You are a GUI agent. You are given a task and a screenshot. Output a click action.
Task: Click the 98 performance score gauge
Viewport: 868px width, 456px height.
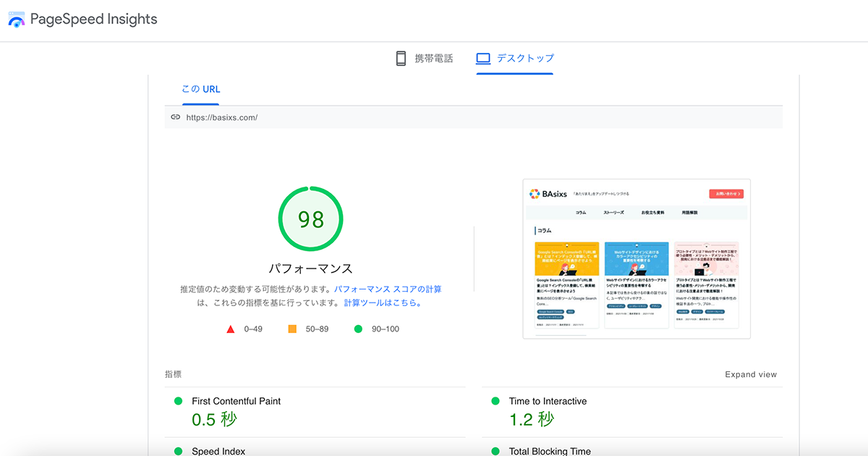tap(311, 219)
